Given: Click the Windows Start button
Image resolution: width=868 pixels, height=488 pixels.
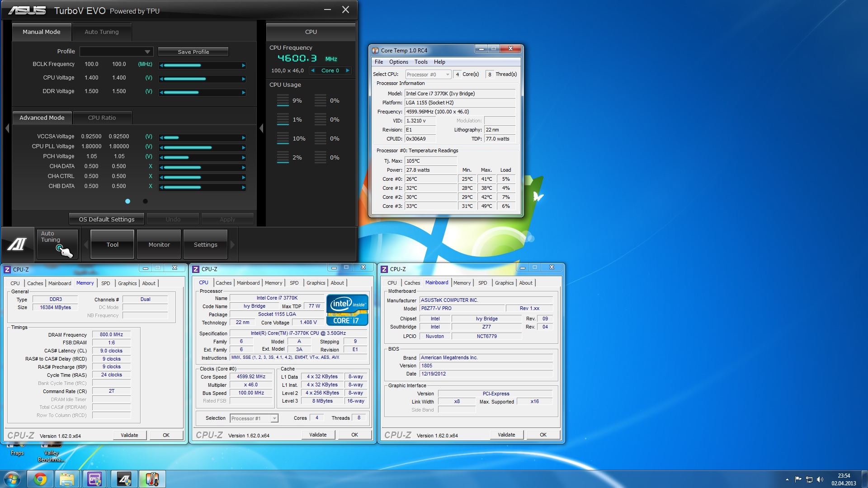Looking at the screenshot, I should (x=12, y=479).
